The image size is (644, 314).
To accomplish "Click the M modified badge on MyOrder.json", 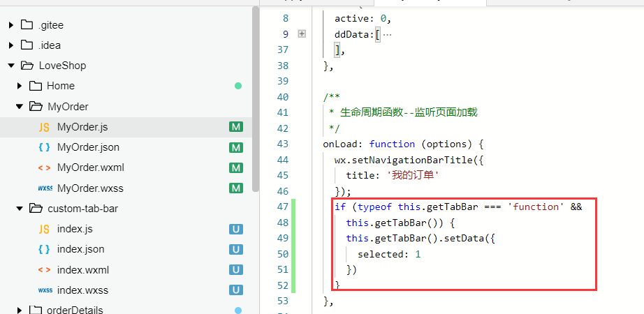I will [x=236, y=147].
